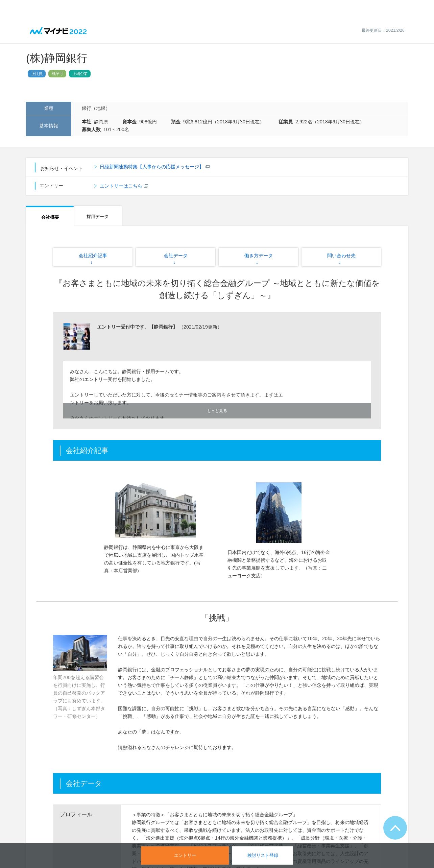Jump to 会社データ section

pyautogui.click(x=175, y=257)
